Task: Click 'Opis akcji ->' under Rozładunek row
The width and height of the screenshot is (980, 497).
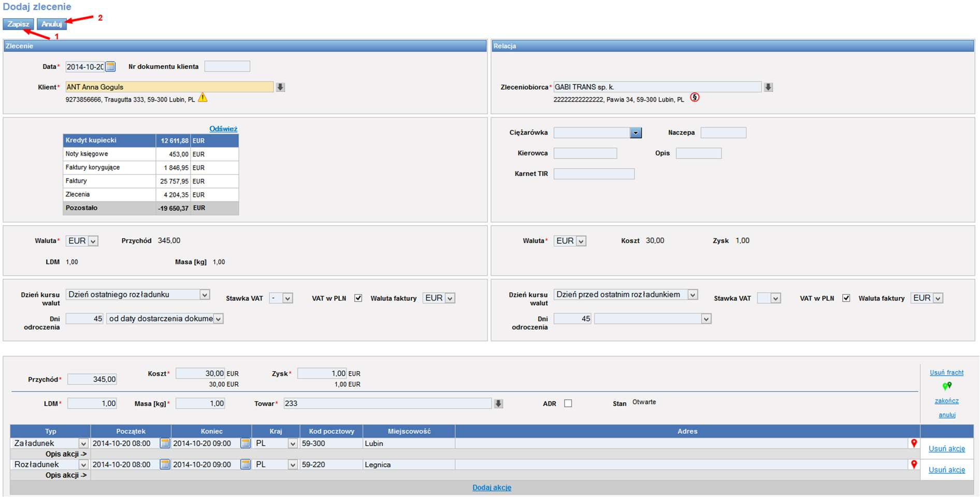Action: coord(66,475)
